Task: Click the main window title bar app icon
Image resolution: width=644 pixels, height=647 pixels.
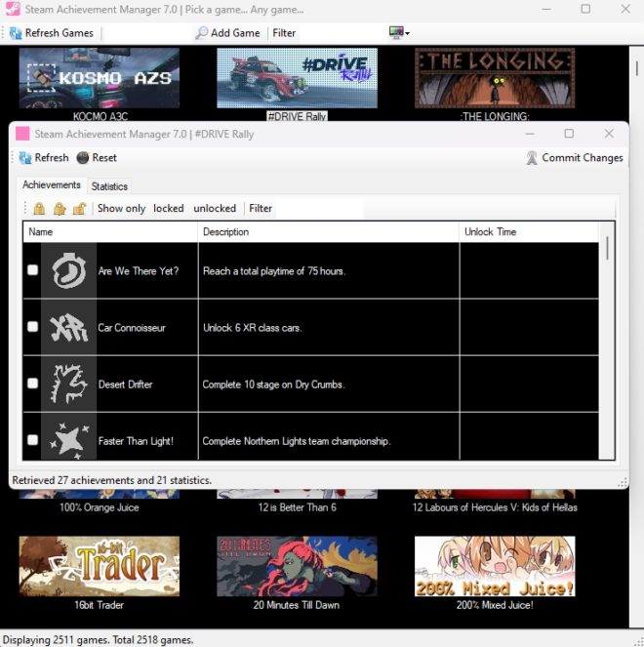Action: pyautogui.click(x=13, y=9)
